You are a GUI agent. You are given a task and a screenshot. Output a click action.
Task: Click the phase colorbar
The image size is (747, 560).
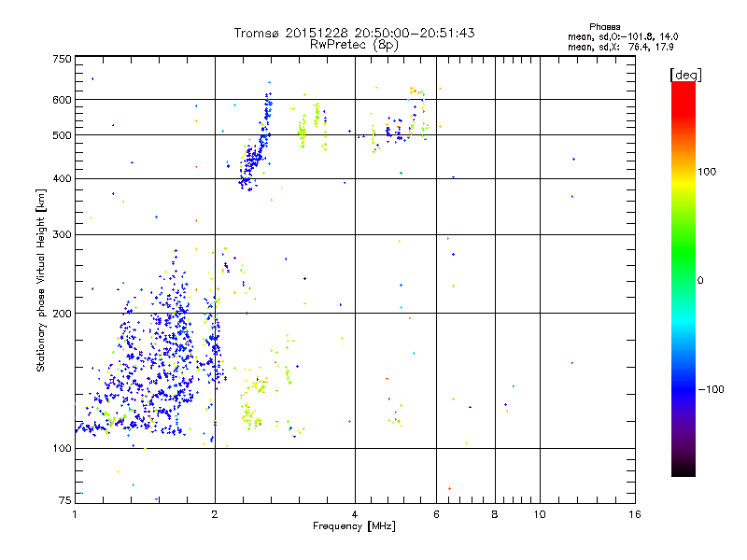(x=684, y=278)
